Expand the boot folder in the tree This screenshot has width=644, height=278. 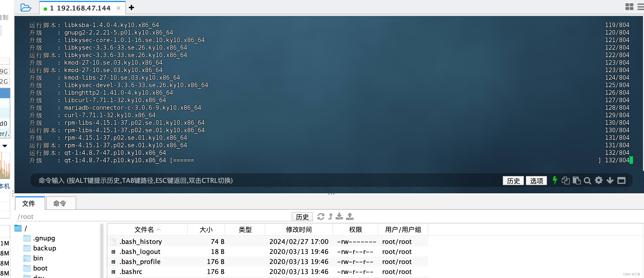point(40,268)
